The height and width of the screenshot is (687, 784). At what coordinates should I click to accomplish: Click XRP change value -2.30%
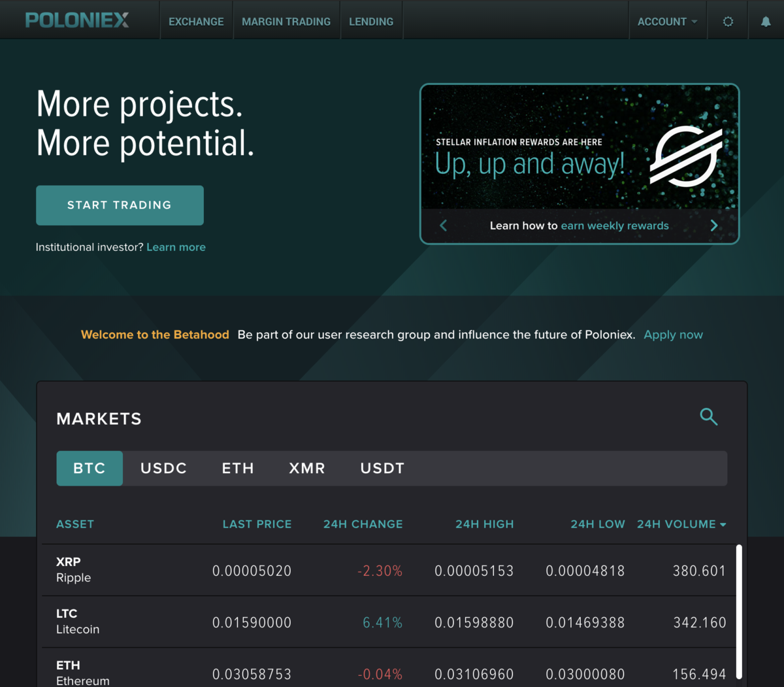380,571
